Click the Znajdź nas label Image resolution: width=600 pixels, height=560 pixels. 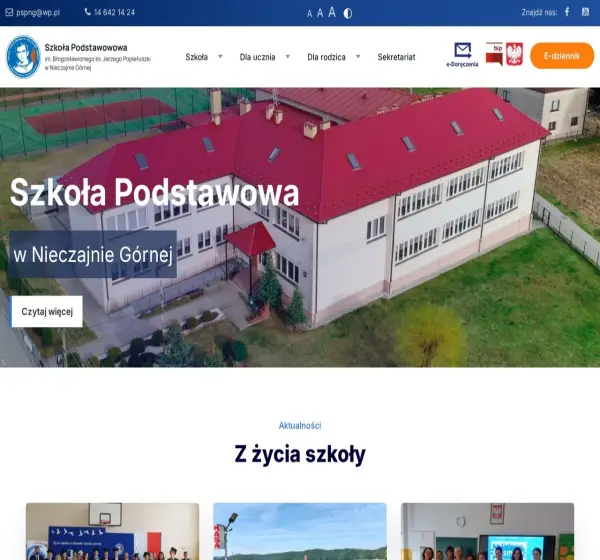(539, 12)
